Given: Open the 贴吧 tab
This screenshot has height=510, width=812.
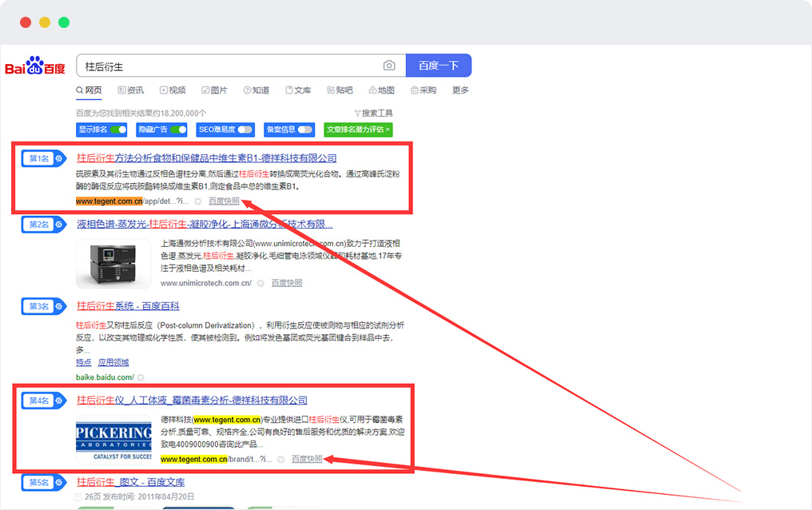Looking at the screenshot, I should pos(340,90).
